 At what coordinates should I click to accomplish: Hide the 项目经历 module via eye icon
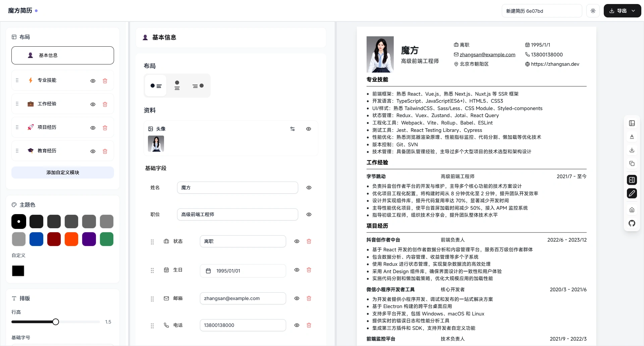(x=93, y=128)
